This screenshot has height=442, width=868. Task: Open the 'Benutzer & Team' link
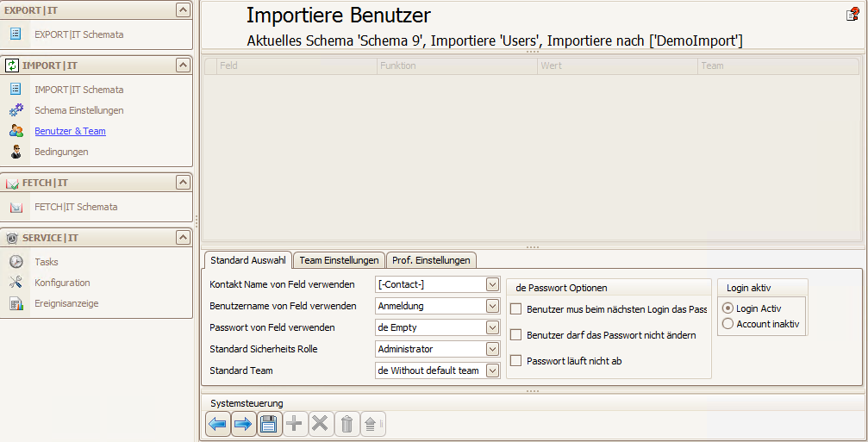(x=70, y=131)
